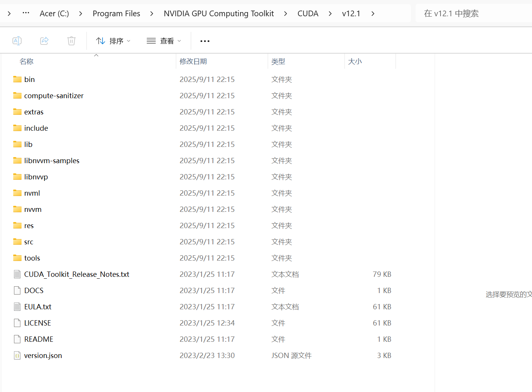Screen dimensions: 532x392
Task: Click the 2023/1/25 12:34 date cell
Action: (x=207, y=323)
